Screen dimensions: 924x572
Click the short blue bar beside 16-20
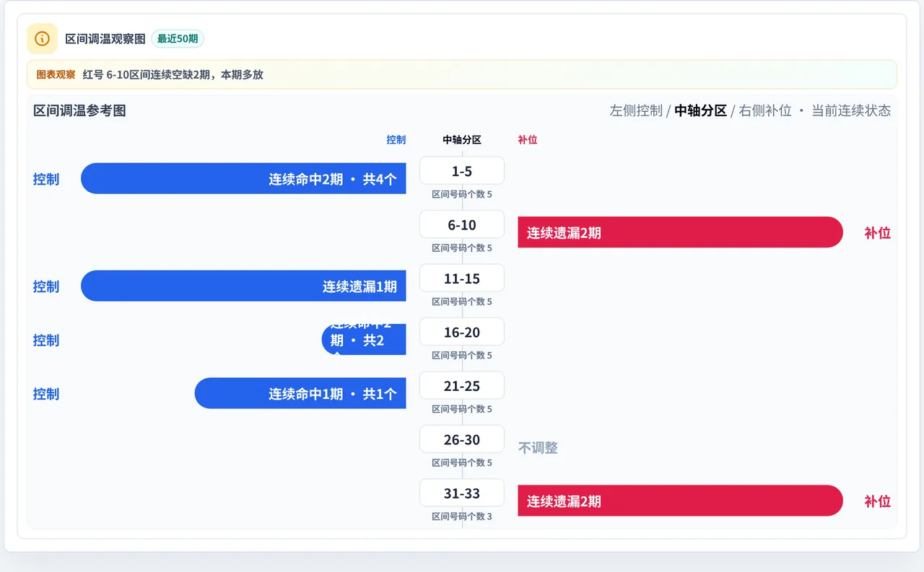point(364,340)
